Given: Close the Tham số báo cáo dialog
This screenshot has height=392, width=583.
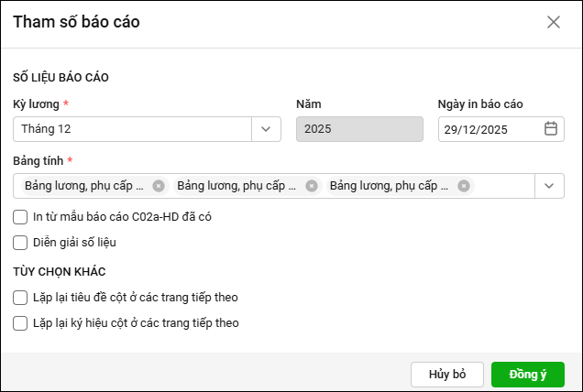Looking at the screenshot, I should (554, 22).
